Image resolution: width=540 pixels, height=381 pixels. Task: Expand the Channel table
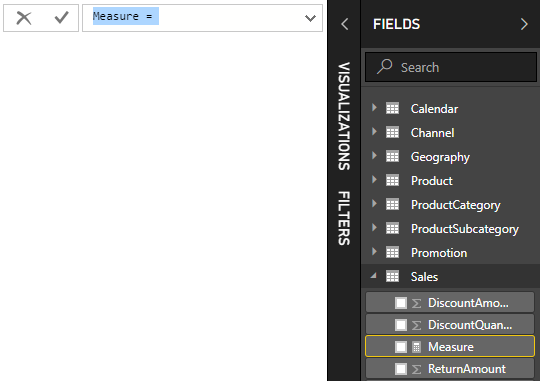(374, 132)
